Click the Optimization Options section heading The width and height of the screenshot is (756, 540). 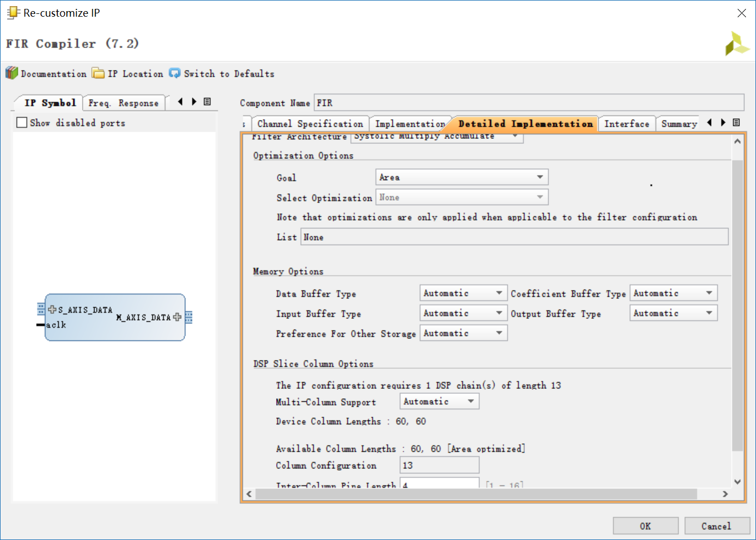pos(303,156)
